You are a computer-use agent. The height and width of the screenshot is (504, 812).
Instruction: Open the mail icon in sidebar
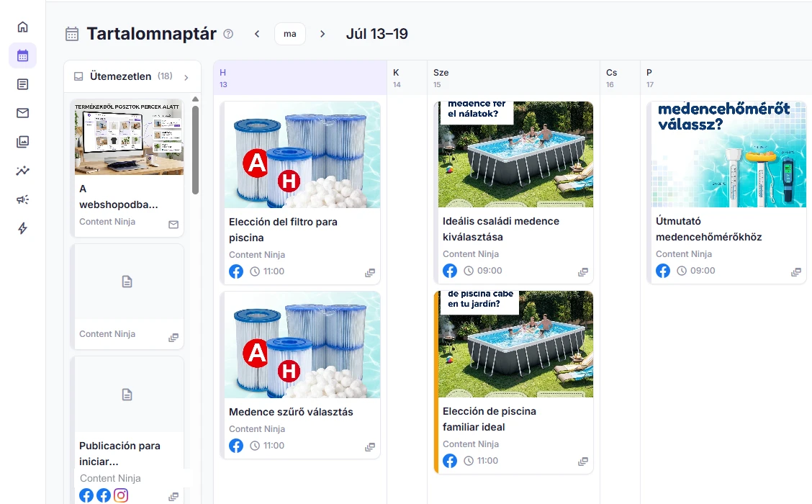coord(23,113)
